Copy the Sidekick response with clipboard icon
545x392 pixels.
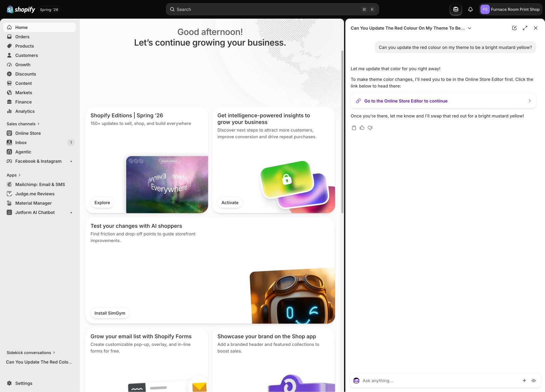coord(354,128)
